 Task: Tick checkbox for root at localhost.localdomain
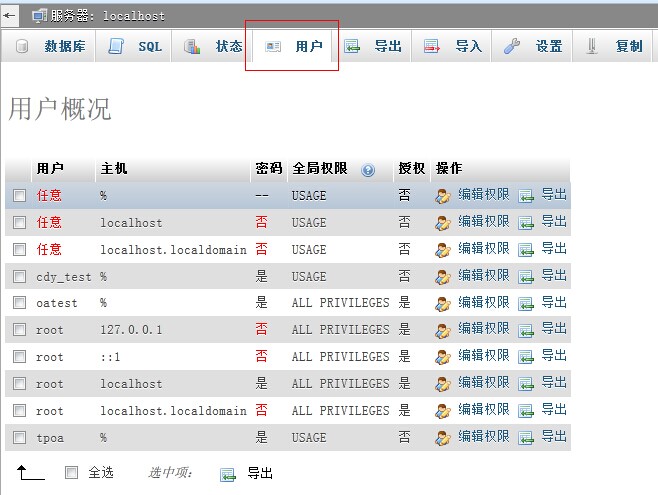click(x=19, y=410)
